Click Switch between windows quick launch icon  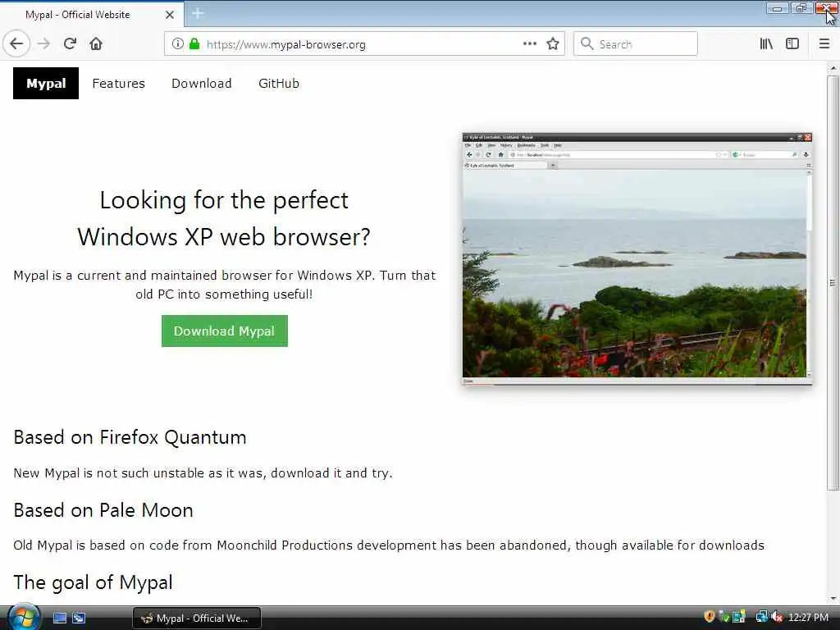79,618
